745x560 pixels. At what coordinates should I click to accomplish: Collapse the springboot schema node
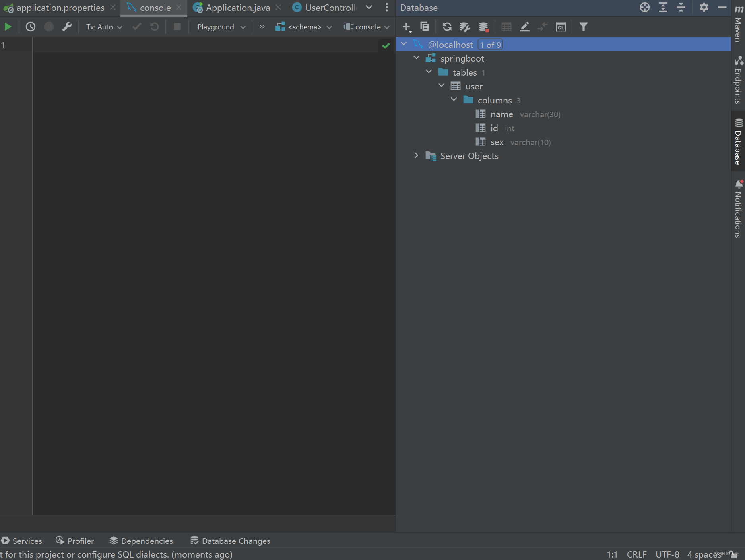[417, 58]
